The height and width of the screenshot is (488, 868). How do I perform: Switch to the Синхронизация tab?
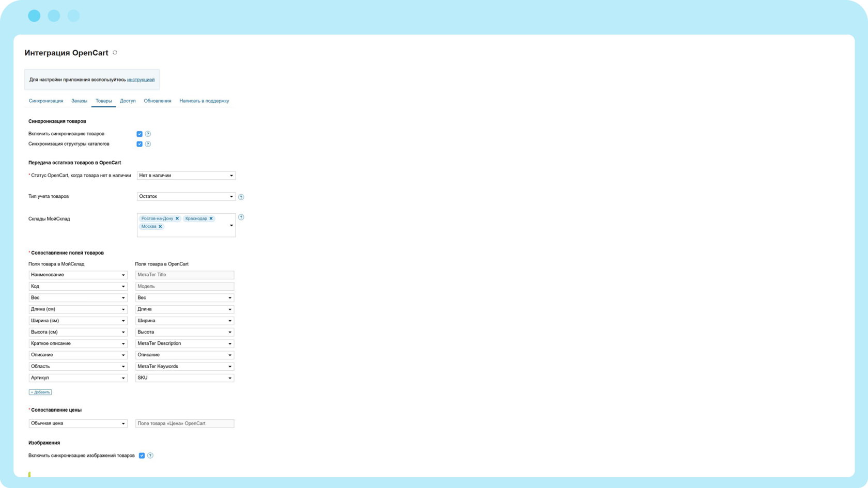click(x=46, y=101)
